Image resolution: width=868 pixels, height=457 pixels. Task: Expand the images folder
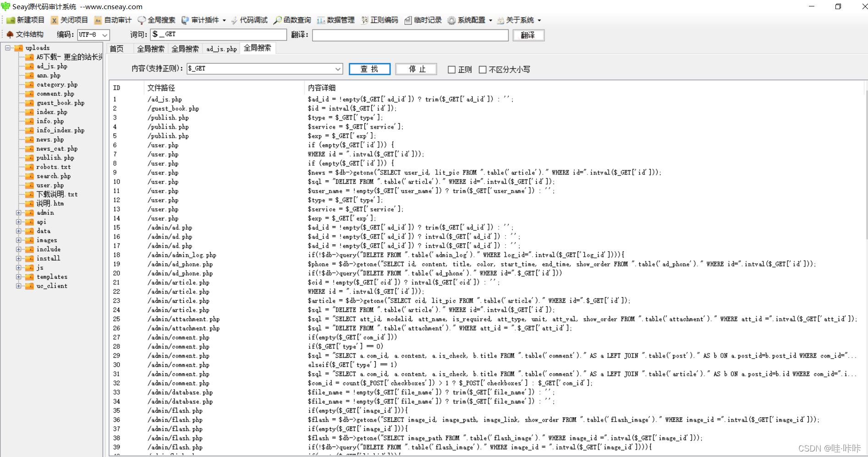click(x=19, y=240)
